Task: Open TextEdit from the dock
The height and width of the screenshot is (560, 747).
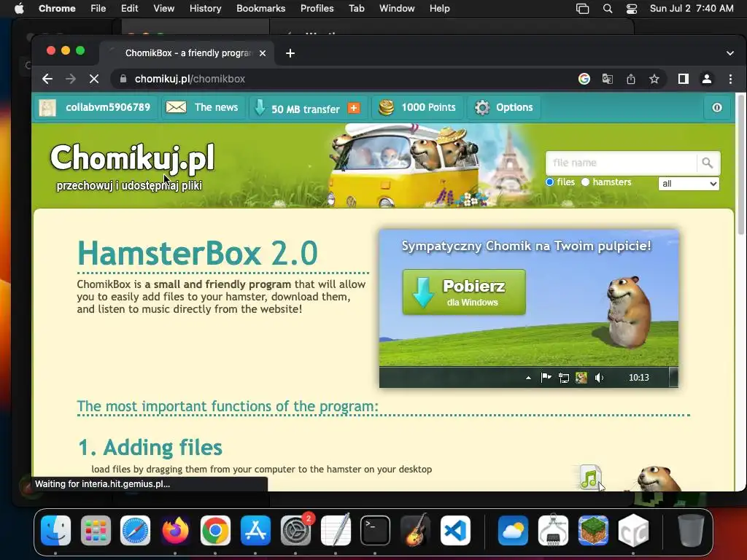Action: click(336, 530)
